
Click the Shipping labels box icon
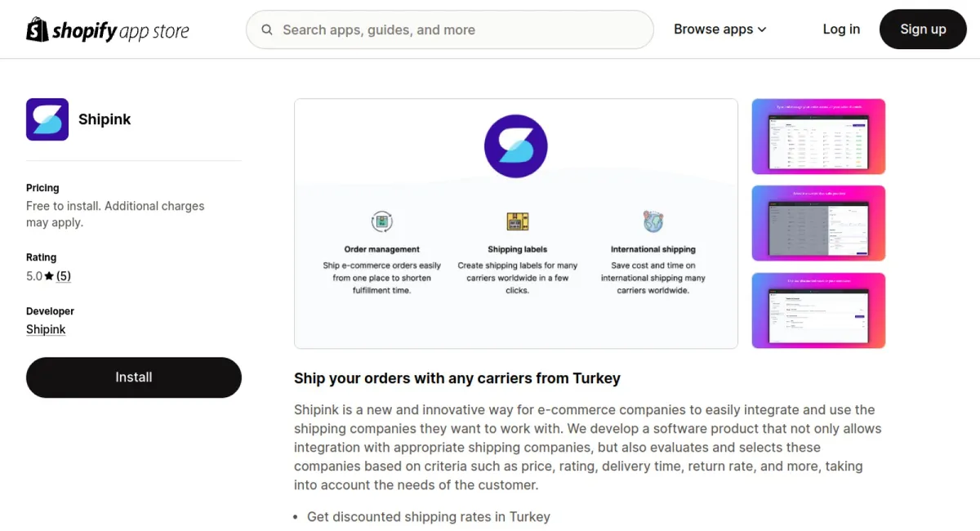pos(517,221)
